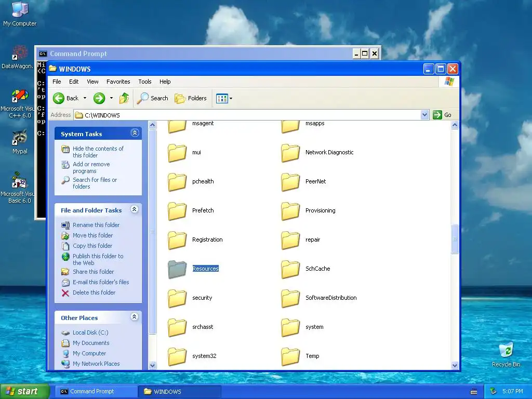Select the highlighted Resources folder icon
Viewport: 532px width, 399px height.
[177, 269]
